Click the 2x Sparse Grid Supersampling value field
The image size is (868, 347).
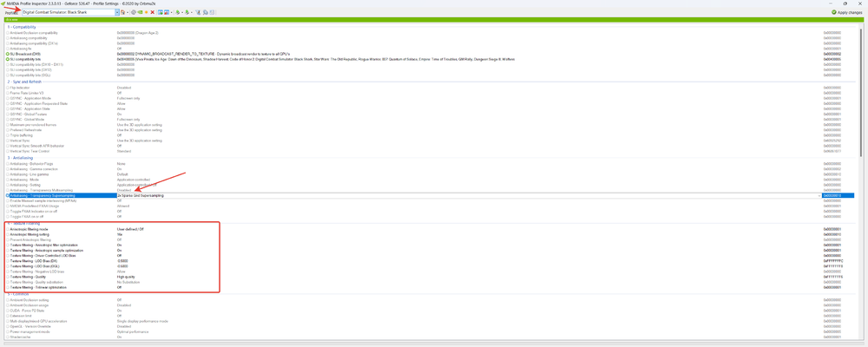(467, 196)
